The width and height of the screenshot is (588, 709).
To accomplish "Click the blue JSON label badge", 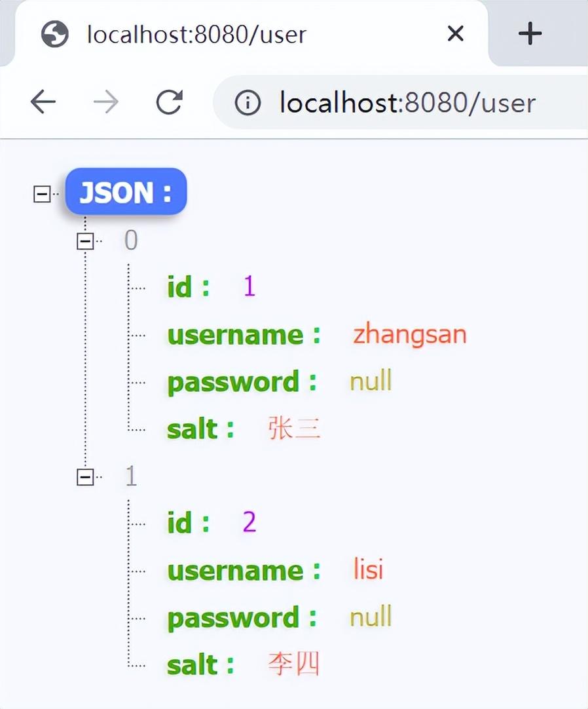I will (126, 192).
